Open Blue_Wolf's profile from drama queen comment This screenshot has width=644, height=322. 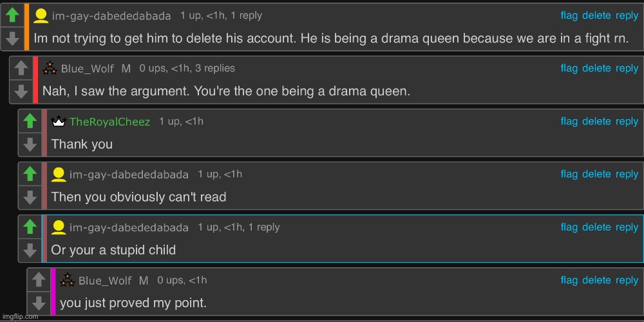[87, 68]
